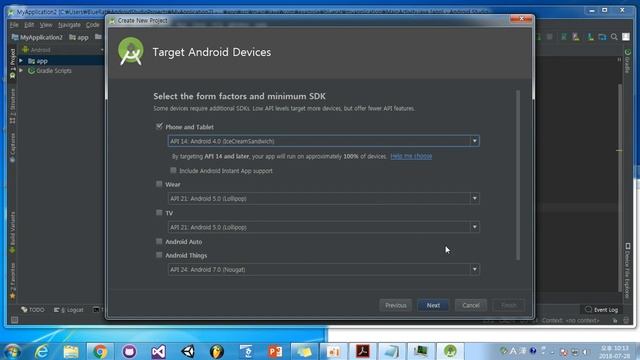This screenshot has height=360, width=640.
Task: Check the Wear form factor checkbox
Action: (x=159, y=184)
